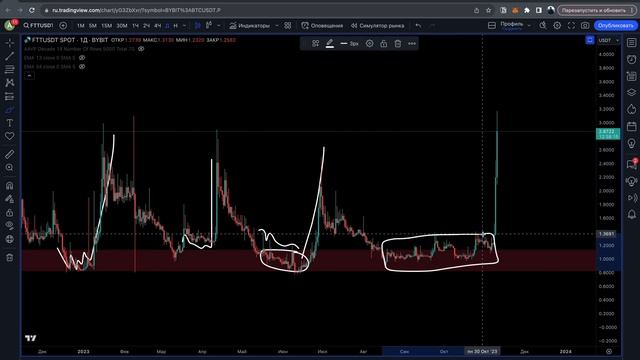Screen dimensions: 640x360
Task: Reload the browser page
Action: (32, 10)
